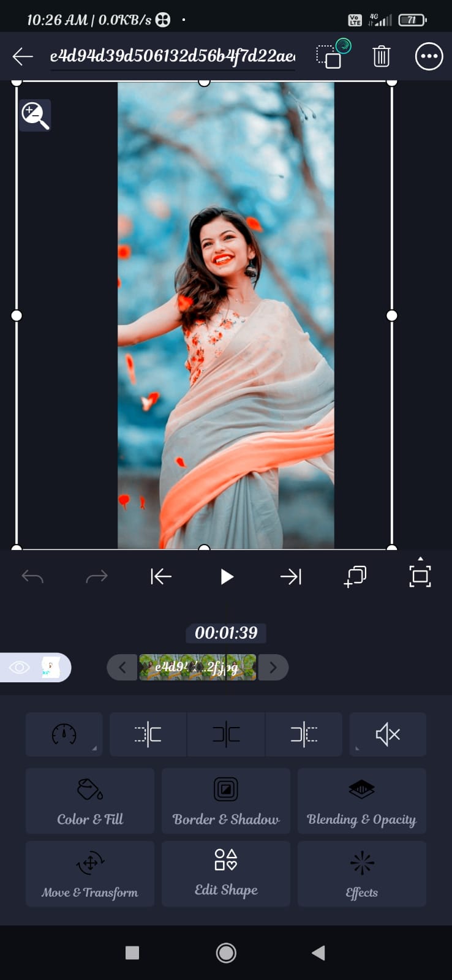The image size is (452, 980).
Task: Mute the layer audio
Action: tap(387, 734)
